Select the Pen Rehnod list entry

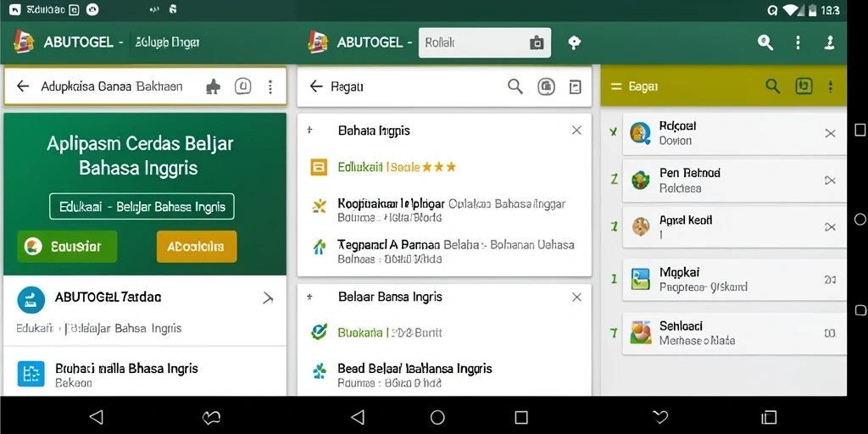734,180
